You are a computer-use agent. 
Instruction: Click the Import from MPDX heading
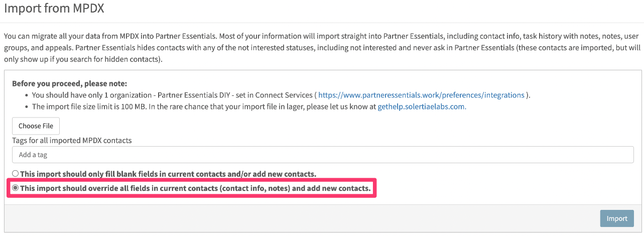54,9
